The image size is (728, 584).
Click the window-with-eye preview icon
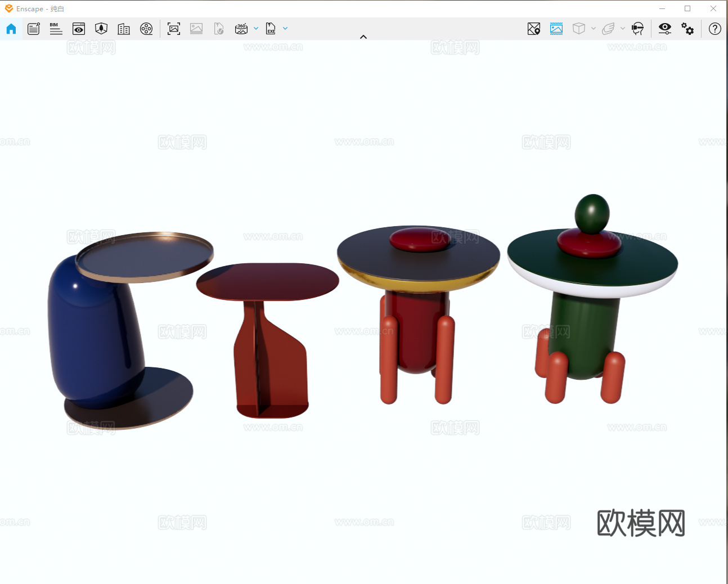[x=79, y=29]
